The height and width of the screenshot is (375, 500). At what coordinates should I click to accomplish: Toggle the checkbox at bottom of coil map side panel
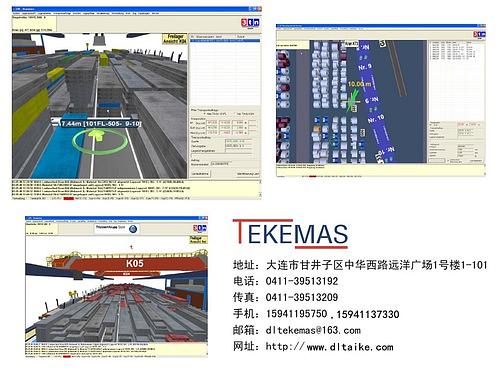448,161
